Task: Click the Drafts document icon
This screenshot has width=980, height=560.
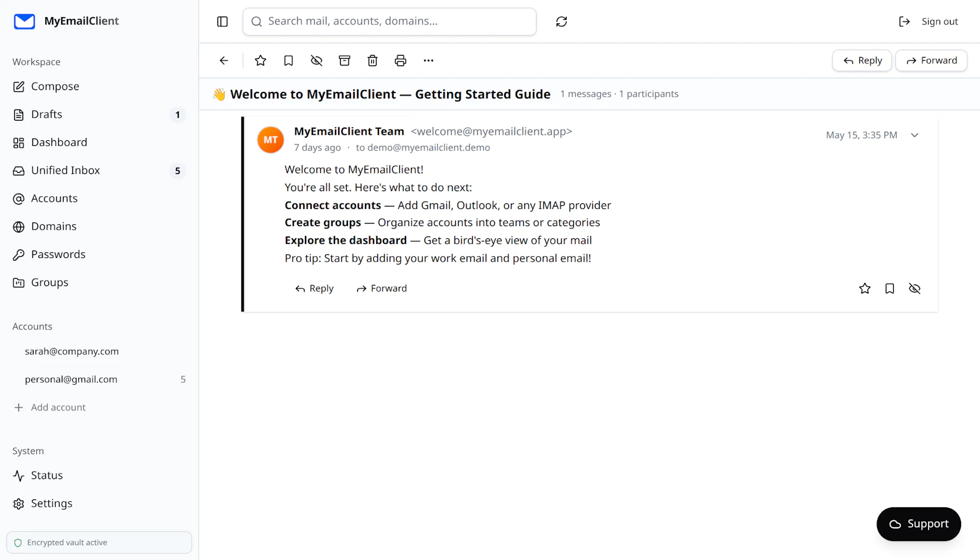Action: [19, 115]
